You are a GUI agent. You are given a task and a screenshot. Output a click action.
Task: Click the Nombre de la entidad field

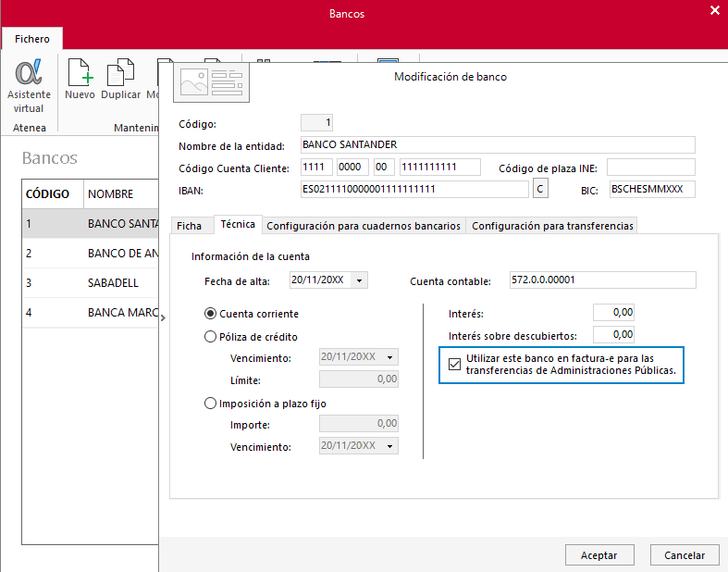tap(498, 145)
